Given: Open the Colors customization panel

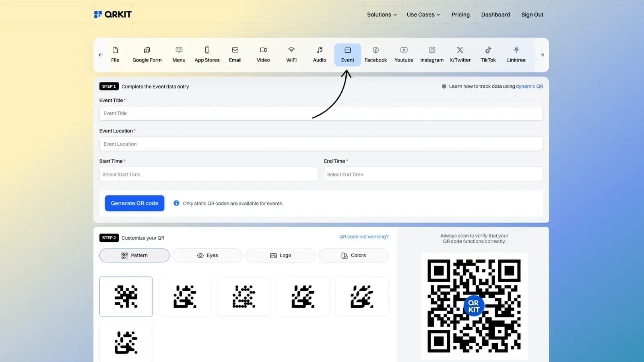Looking at the screenshot, I should click(353, 255).
